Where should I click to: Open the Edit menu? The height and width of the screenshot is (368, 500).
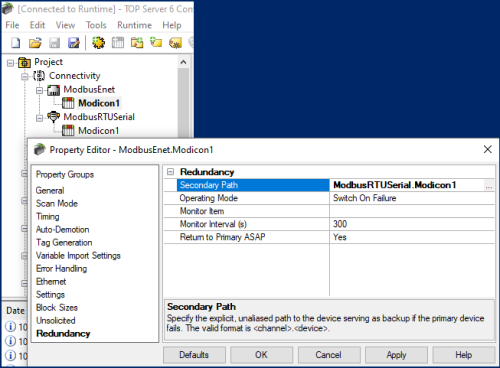pos(37,25)
